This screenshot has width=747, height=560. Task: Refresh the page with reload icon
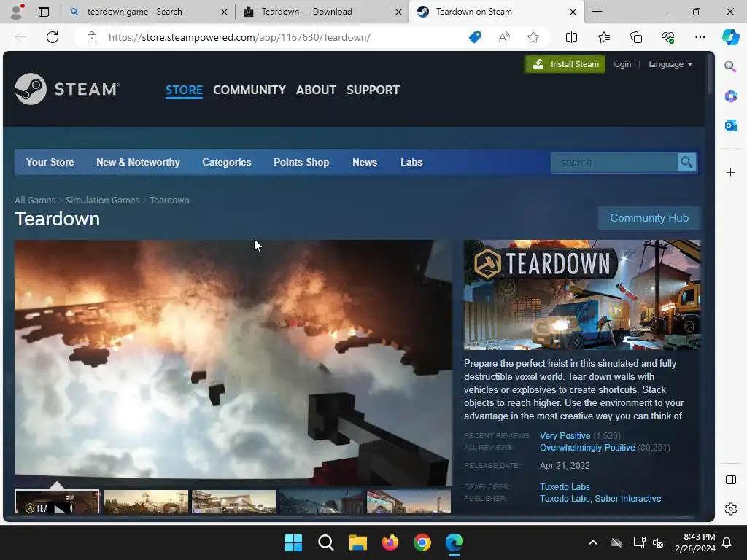[x=53, y=37]
